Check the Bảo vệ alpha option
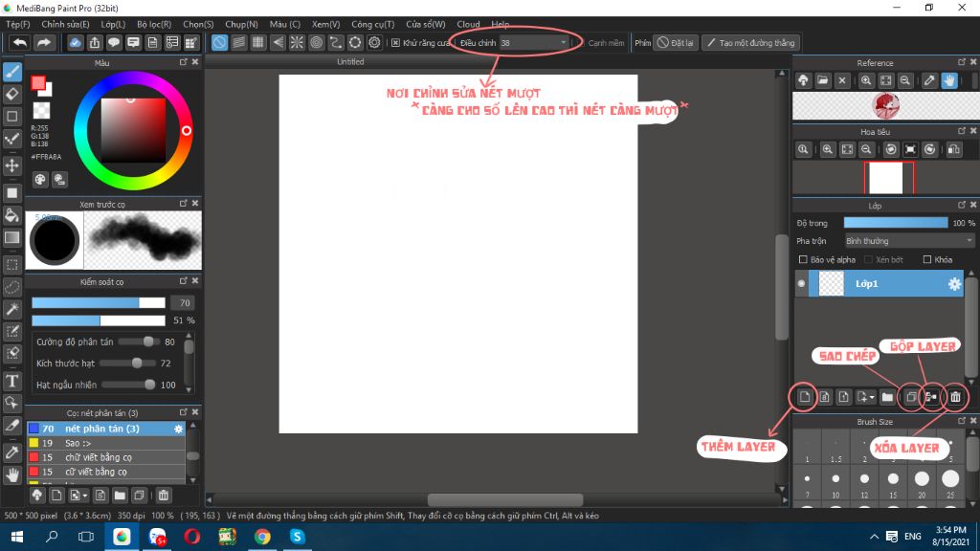980x551 pixels. tap(804, 259)
